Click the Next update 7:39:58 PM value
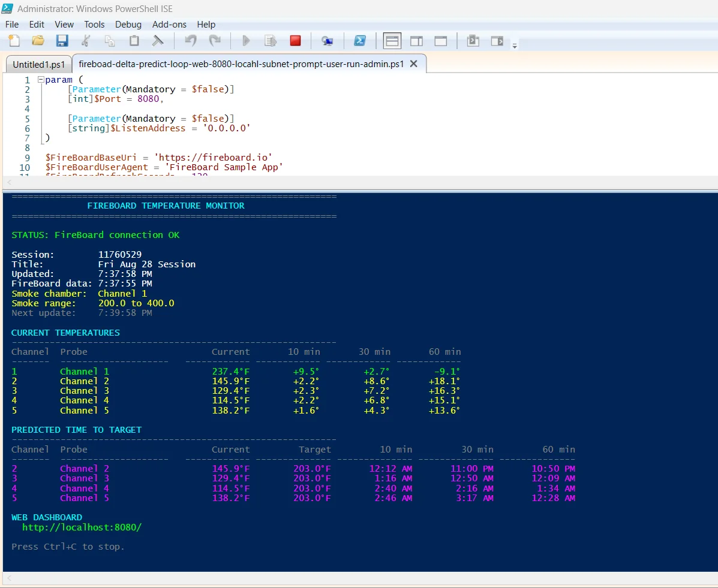 [125, 313]
